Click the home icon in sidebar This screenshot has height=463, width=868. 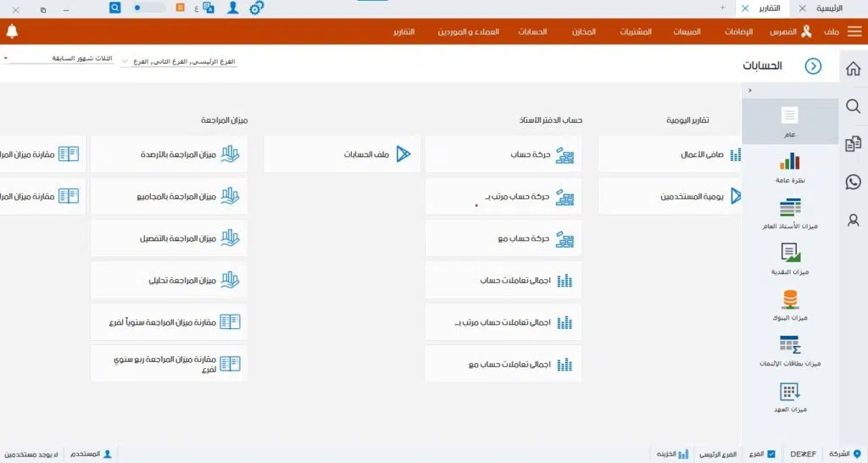point(854,70)
